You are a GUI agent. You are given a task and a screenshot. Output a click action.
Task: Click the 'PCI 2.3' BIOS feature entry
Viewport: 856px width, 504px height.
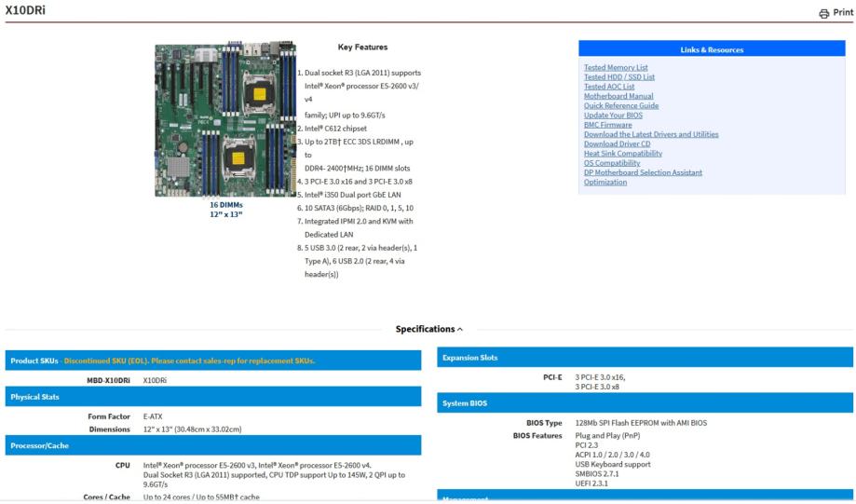pos(586,445)
